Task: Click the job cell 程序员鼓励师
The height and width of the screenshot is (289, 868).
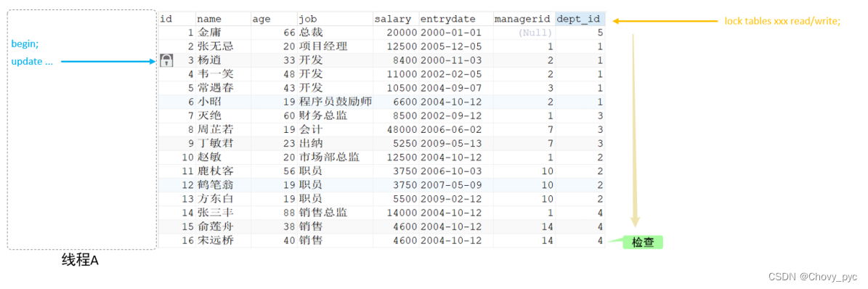Action: pos(335,102)
